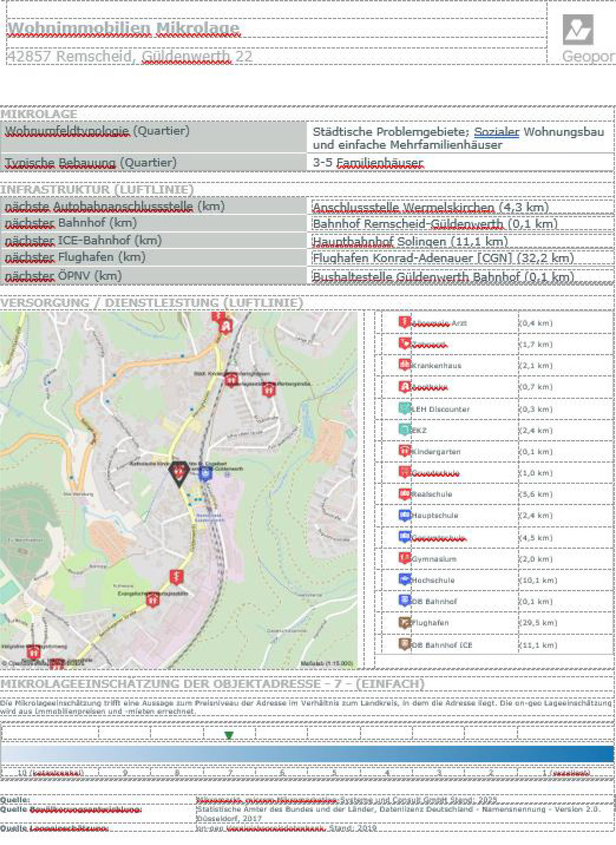Click the DB Bahnhof legend icon

[404, 601]
